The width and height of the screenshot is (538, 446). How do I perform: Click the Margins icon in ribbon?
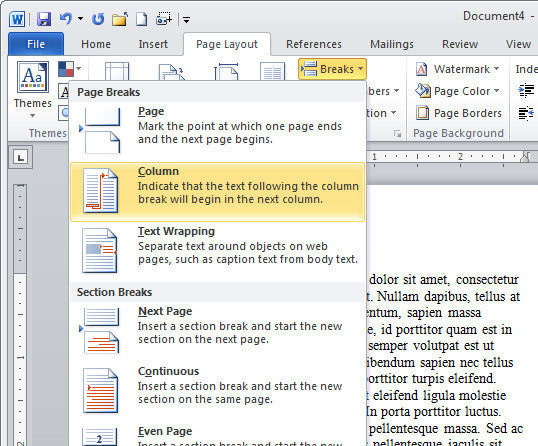[117, 71]
